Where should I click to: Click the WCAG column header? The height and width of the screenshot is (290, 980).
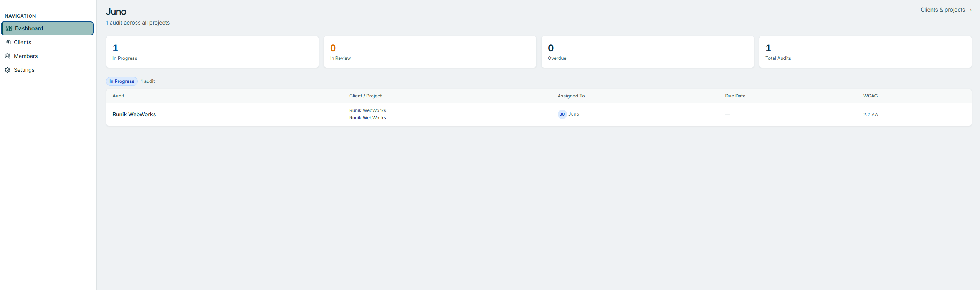tap(870, 96)
